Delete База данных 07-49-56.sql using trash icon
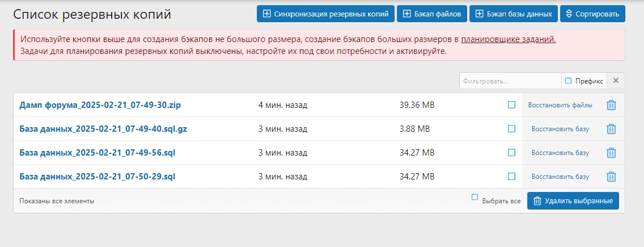The width and height of the screenshot is (644, 247). coord(611,153)
